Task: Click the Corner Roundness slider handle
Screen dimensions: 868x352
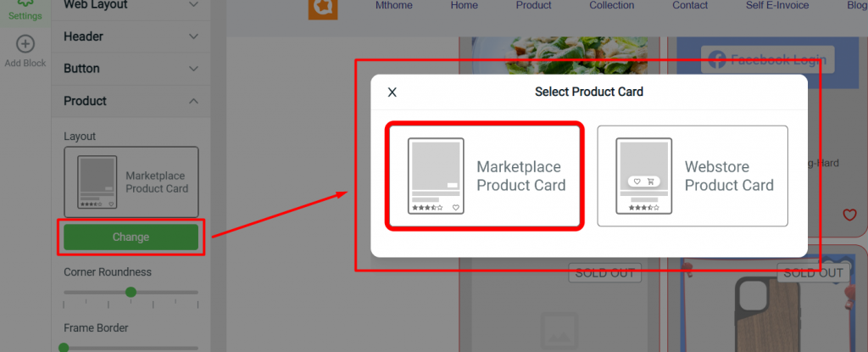Action: tap(131, 292)
